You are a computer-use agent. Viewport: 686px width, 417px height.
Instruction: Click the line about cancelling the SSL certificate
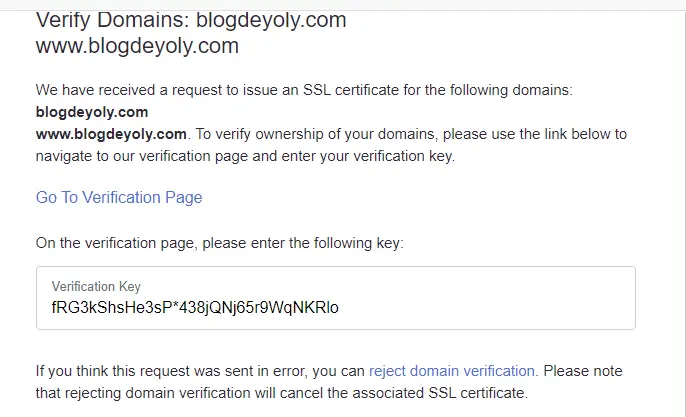pos(282,393)
